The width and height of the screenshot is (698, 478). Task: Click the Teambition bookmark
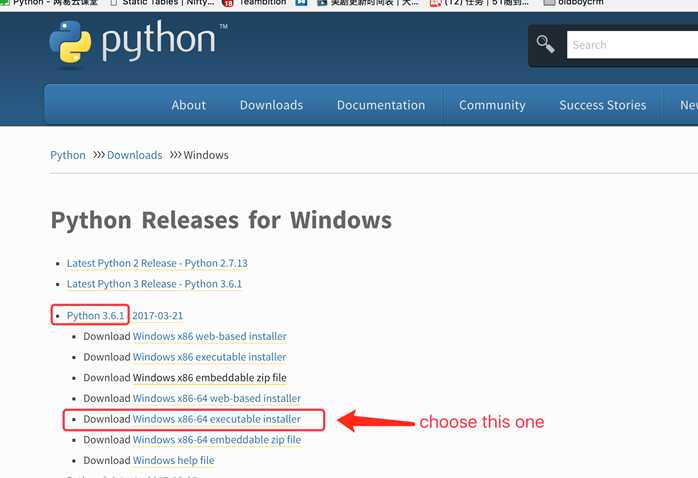(255, 3)
